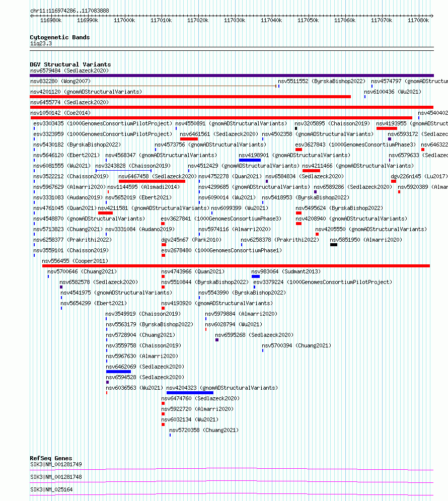Select SIK3|NM_025164 gene label
The height and width of the screenshot is (501, 448).
(x=51, y=489)
